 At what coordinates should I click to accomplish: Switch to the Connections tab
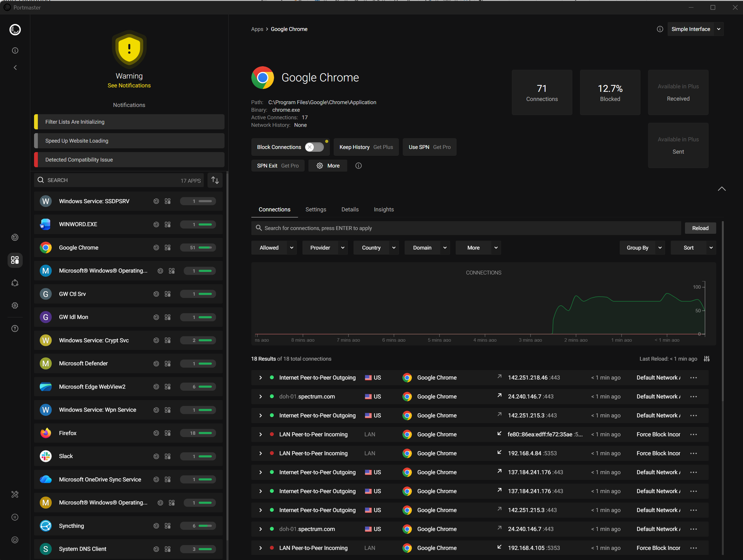click(274, 209)
